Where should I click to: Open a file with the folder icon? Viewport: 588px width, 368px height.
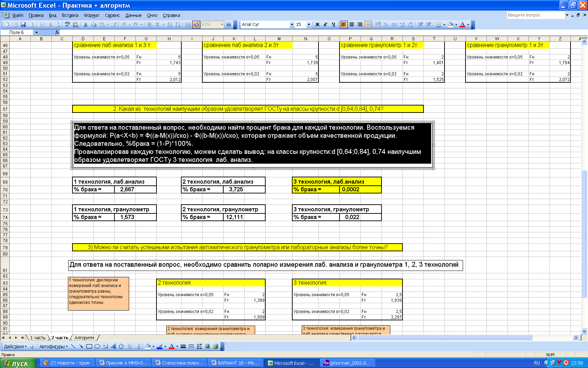pos(15,25)
